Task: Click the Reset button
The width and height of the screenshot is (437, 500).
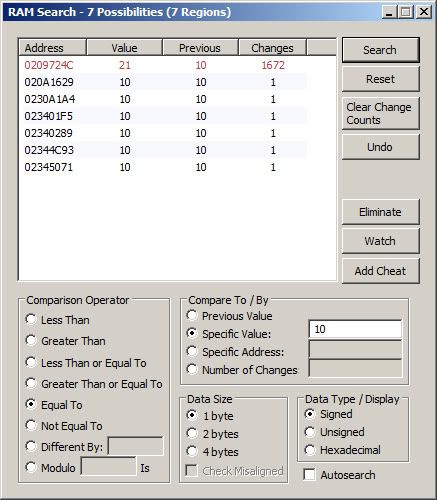Action: (x=380, y=79)
